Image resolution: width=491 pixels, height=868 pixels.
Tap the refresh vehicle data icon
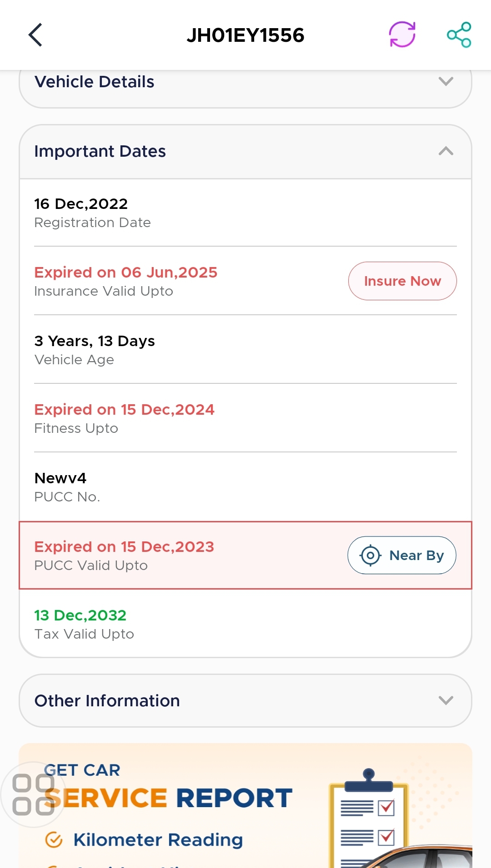[x=402, y=35]
